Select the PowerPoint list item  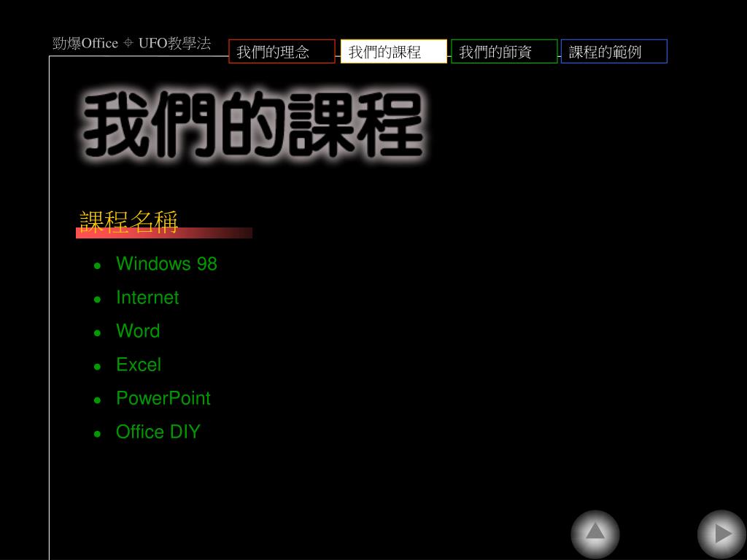pyautogui.click(x=163, y=399)
